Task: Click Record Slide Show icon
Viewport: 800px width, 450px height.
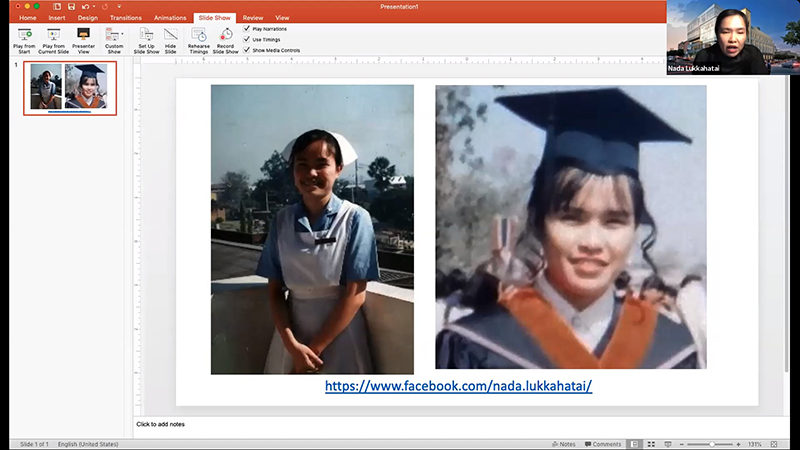Action: pyautogui.click(x=226, y=35)
